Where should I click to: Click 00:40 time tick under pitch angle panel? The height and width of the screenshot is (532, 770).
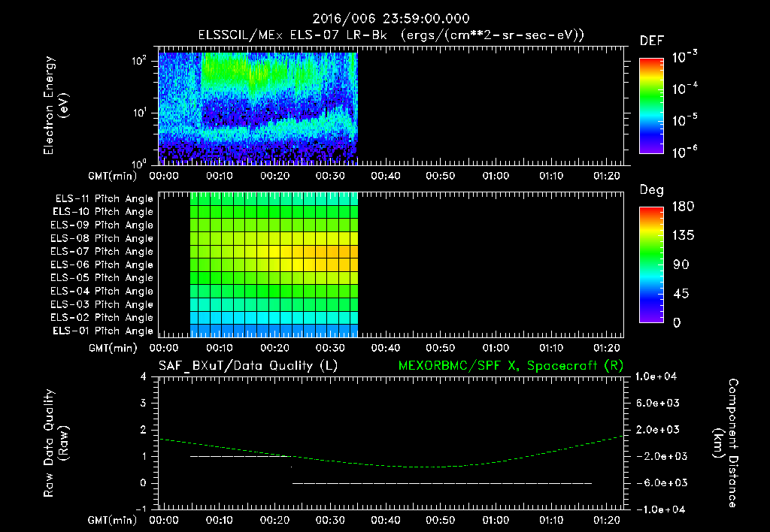[x=386, y=348]
